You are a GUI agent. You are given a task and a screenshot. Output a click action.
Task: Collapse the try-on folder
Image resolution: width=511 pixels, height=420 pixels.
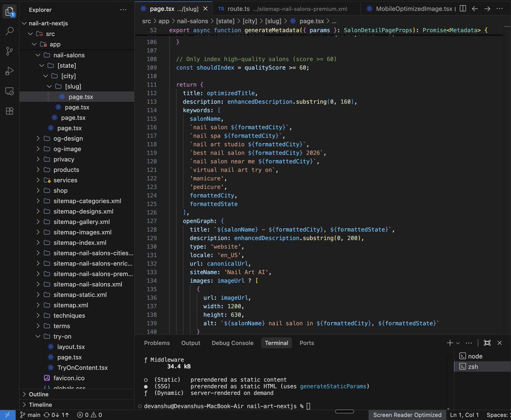77,336
